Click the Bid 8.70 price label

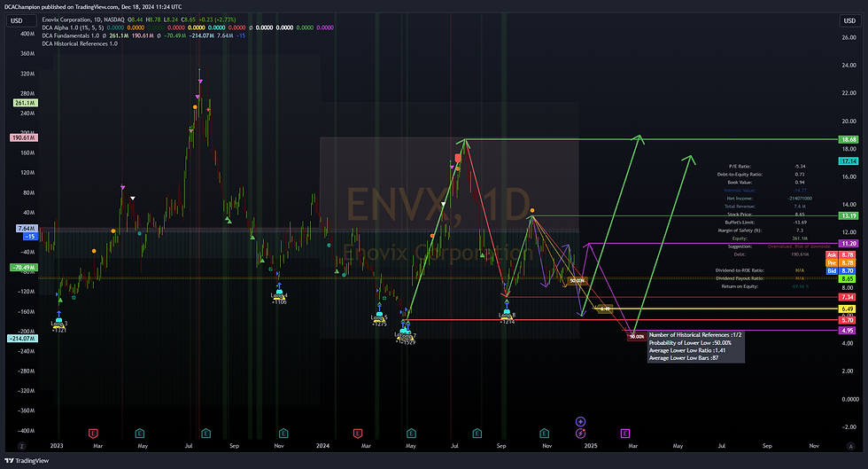[x=841, y=271]
